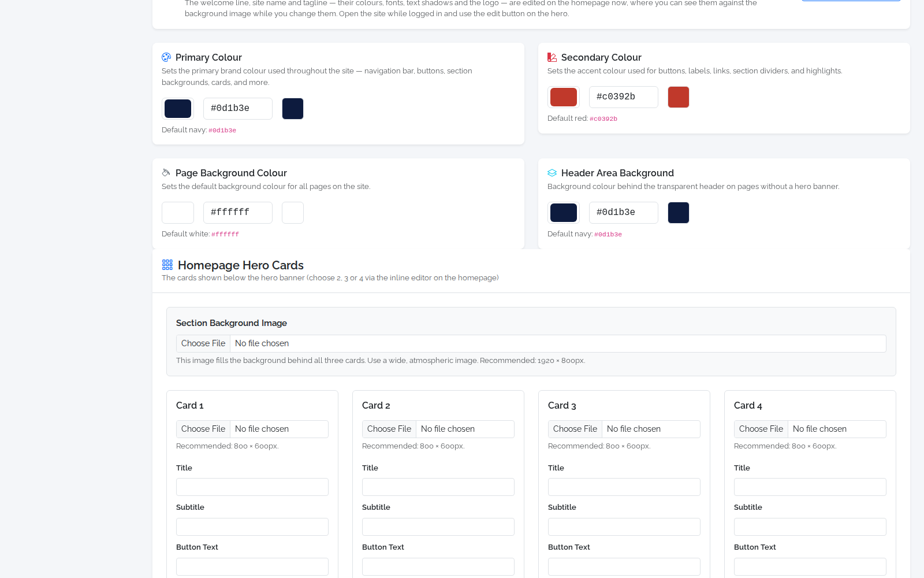Image resolution: width=924 pixels, height=578 pixels.
Task: Click the Page Background Colour heading text
Action: pyautogui.click(x=231, y=173)
